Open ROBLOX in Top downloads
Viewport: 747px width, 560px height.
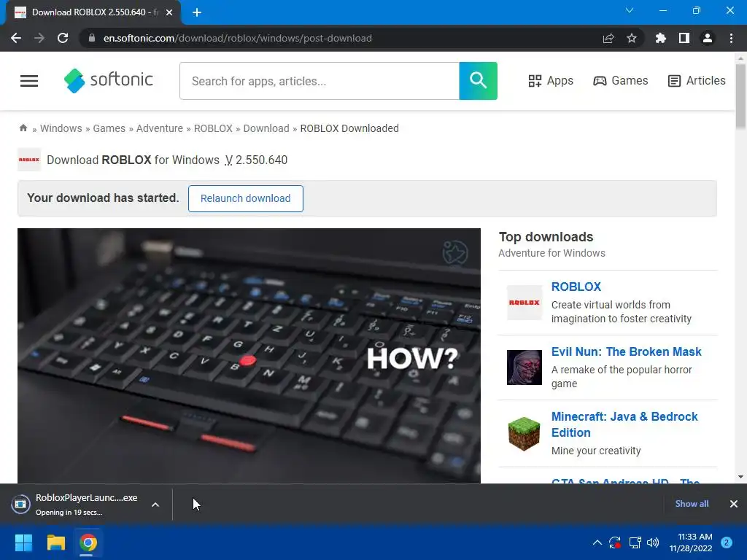pos(576,287)
